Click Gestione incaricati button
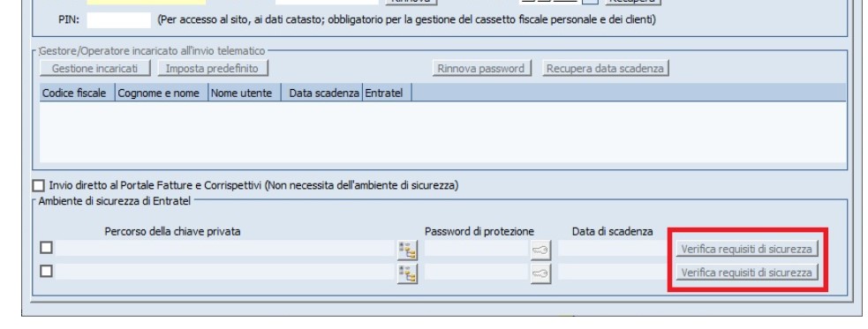Screen dimensions: 868x329 coord(95,69)
